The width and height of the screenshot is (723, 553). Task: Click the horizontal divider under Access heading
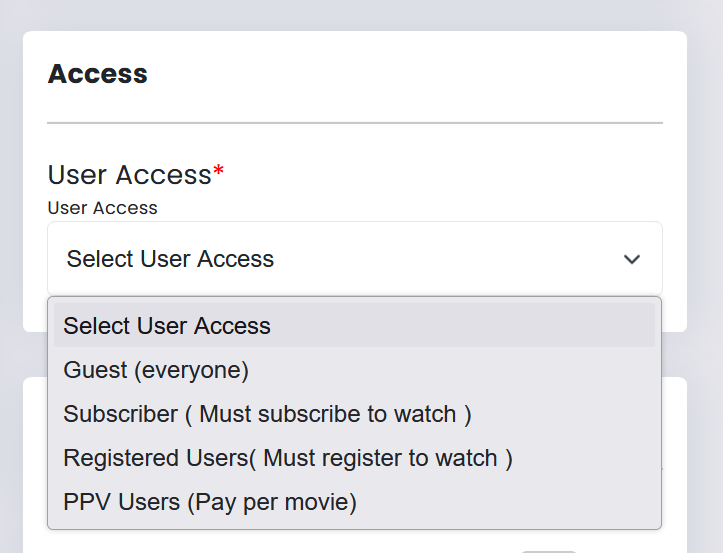(354, 123)
